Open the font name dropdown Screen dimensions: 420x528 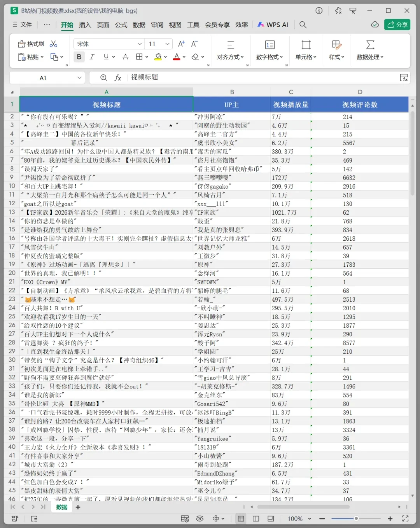point(140,44)
